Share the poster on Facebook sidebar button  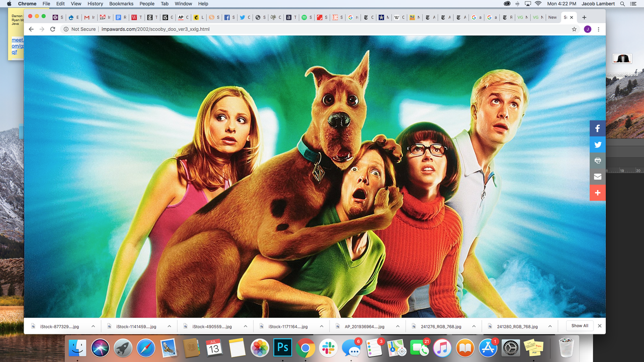598,129
